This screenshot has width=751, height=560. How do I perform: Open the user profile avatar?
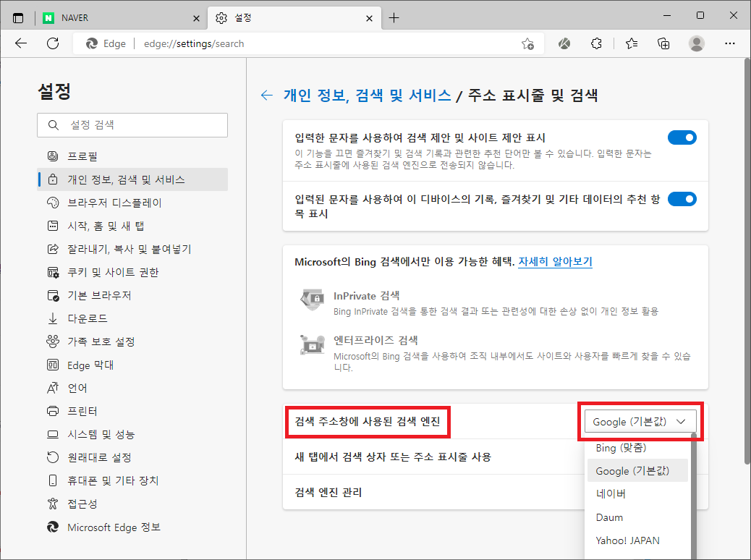click(697, 43)
